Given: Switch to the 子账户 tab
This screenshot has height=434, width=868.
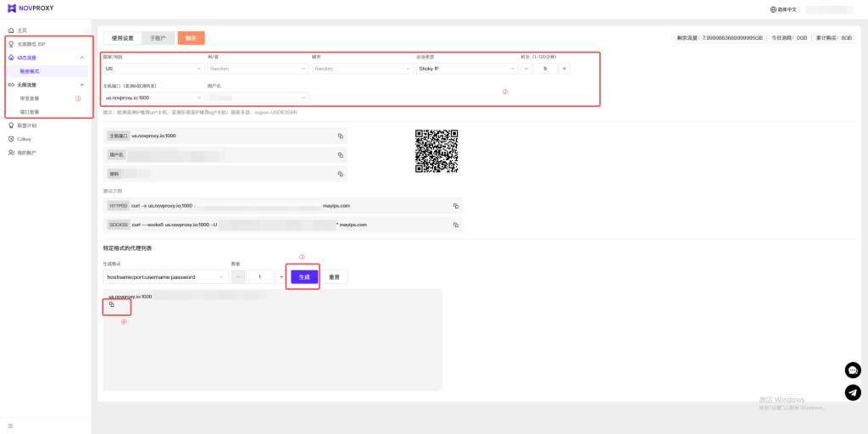Looking at the screenshot, I should pyautogui.click(x=159, y=38).
